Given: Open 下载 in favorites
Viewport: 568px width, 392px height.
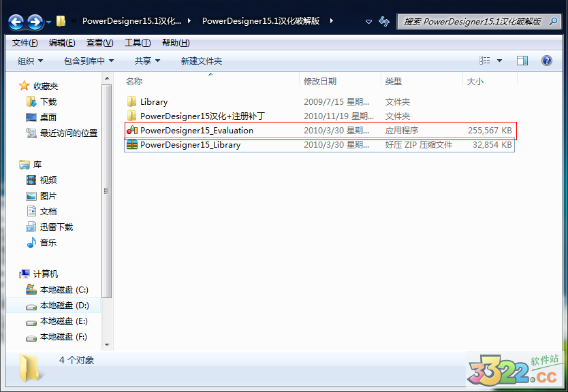Looking at the screenshot, I should pos(48,101).
